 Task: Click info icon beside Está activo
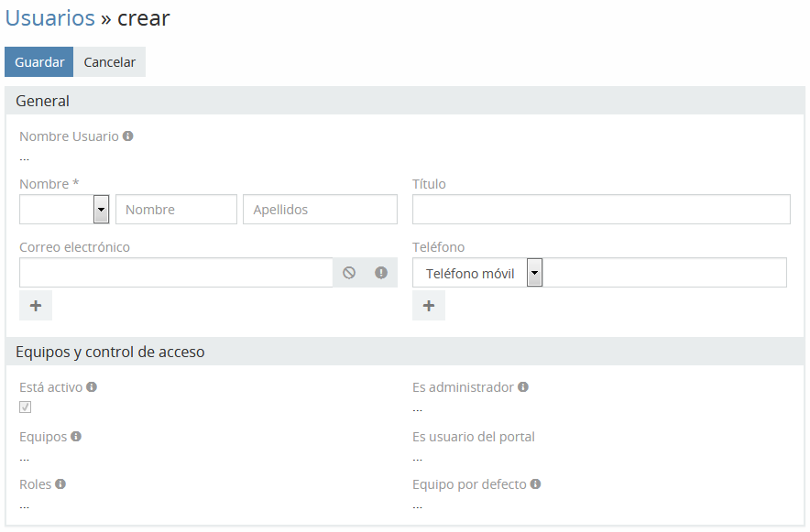92,387
